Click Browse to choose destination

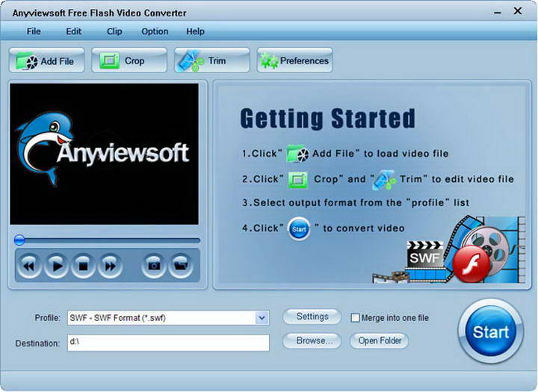312,340
